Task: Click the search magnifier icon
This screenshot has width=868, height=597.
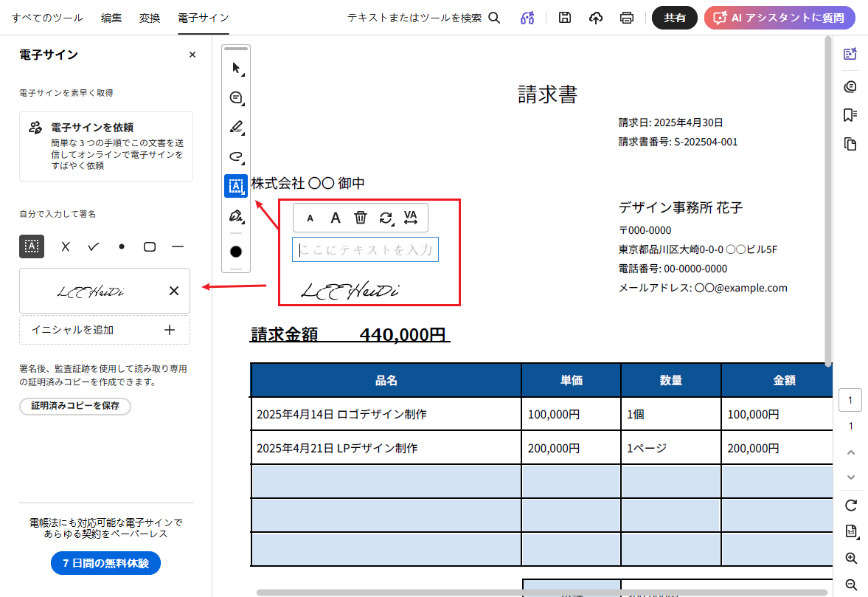Action: click(494, 18)
